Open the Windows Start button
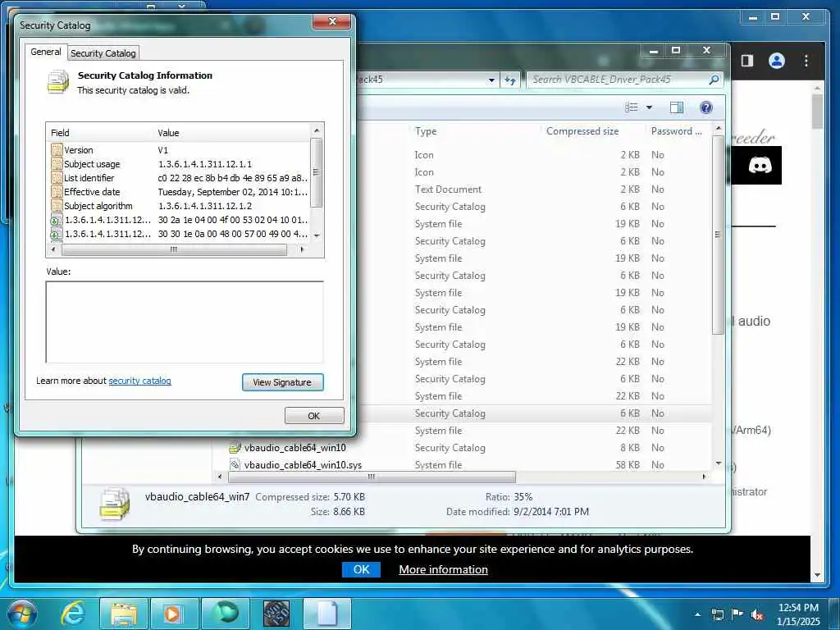This screenshot has height=630, width=840. click(22, 614)
